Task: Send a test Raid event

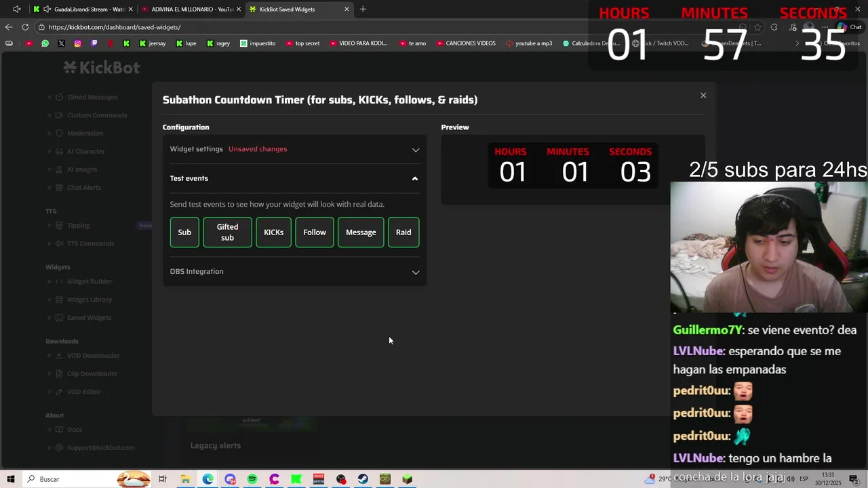Action: (403, 232)
